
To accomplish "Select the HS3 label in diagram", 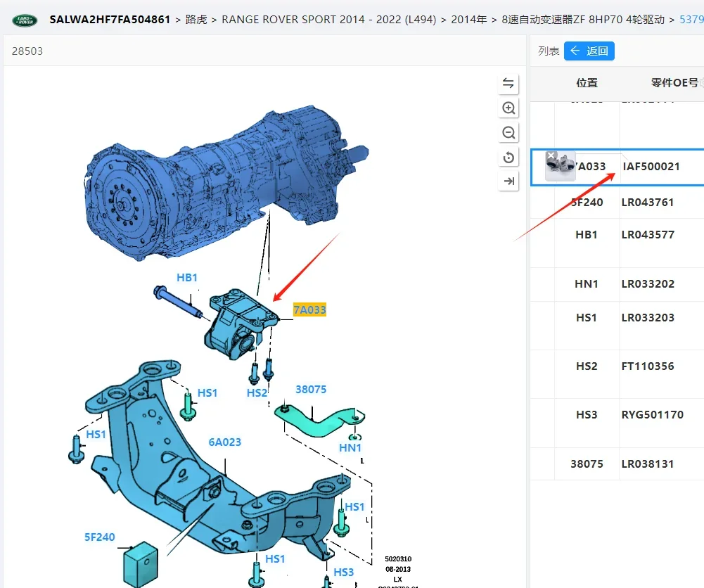I will pyautogui.click(x=343, y=573).
